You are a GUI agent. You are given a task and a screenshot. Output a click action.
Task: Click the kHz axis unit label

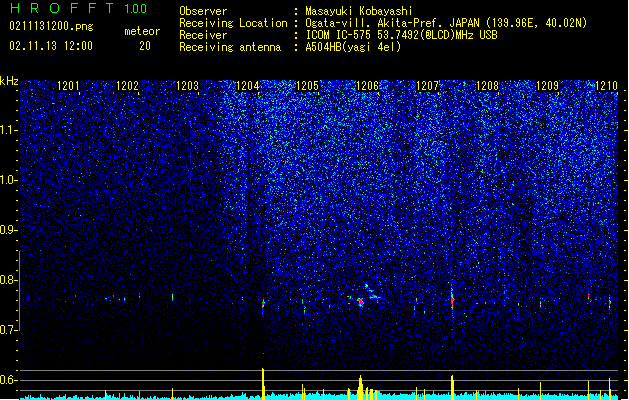click(x=9, y=81)
